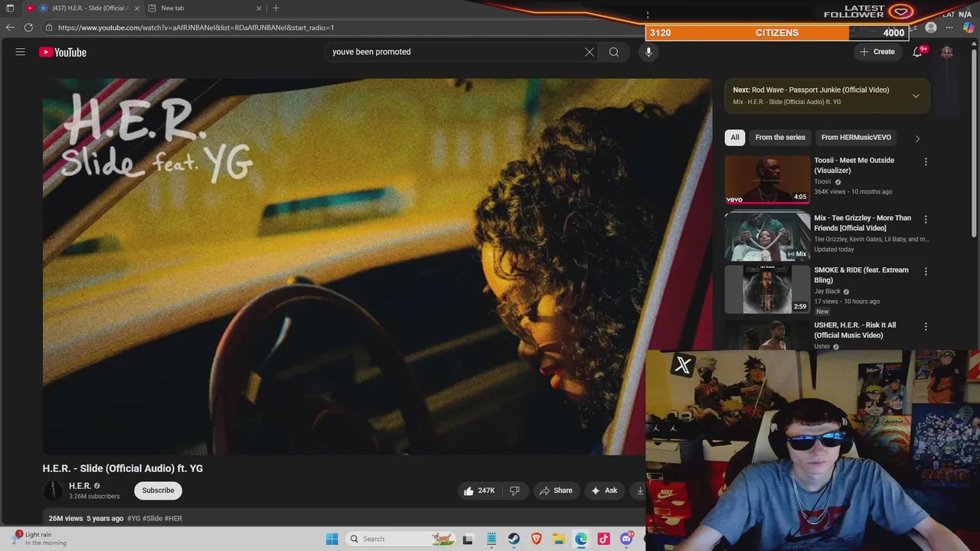The height and width of the screenshot is (551, 980).
Task: Open Brave browser from taskbar
Action: pos(536,539)
